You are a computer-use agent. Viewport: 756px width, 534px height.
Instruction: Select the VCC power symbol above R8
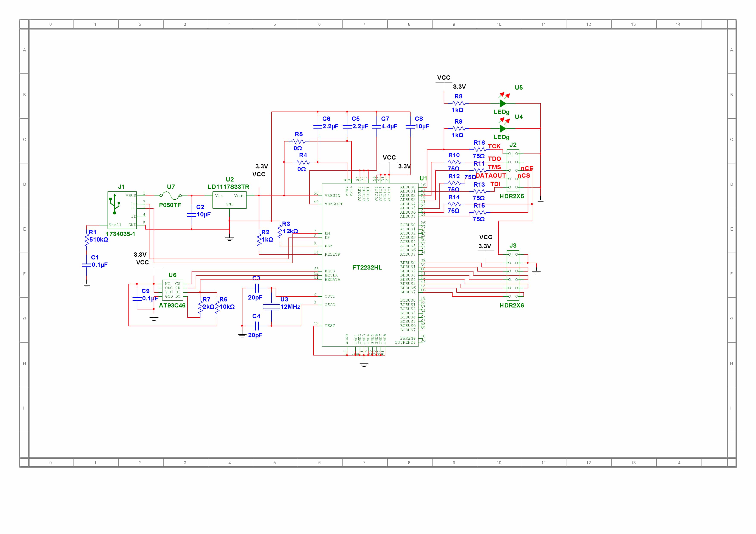point(444,78)
